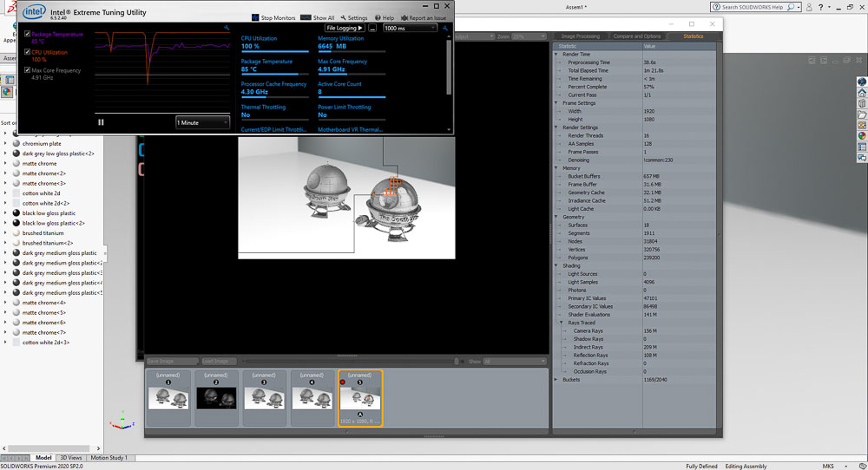Click Report an Issue in Intel XTU

pos(424,17)
